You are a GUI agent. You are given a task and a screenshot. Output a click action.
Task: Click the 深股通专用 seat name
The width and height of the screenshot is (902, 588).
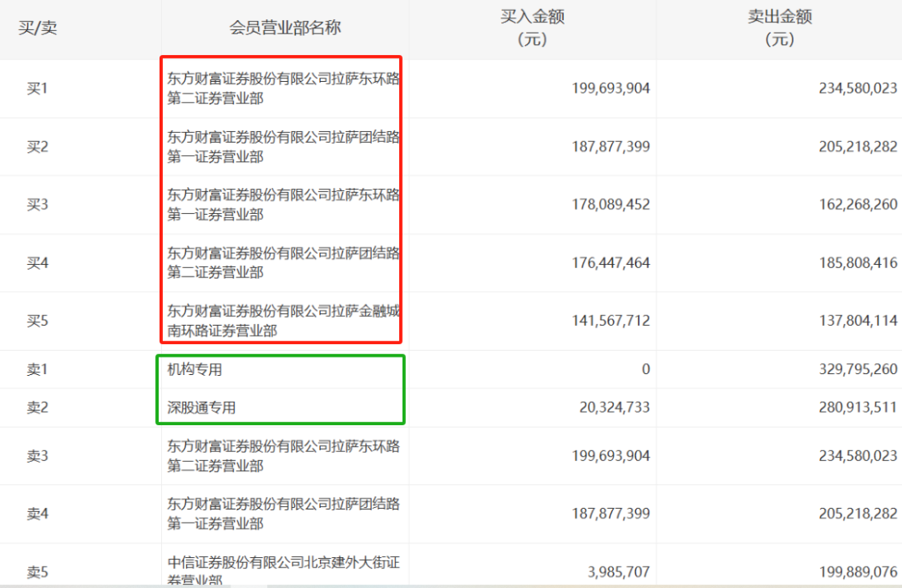[x=201, y=408]
